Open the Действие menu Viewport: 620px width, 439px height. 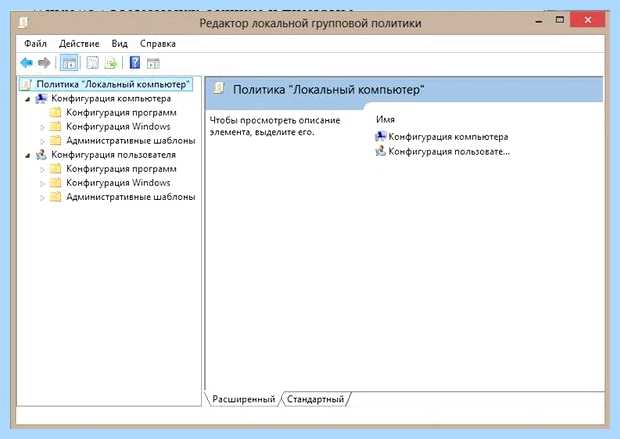click(x=79, y=44)
